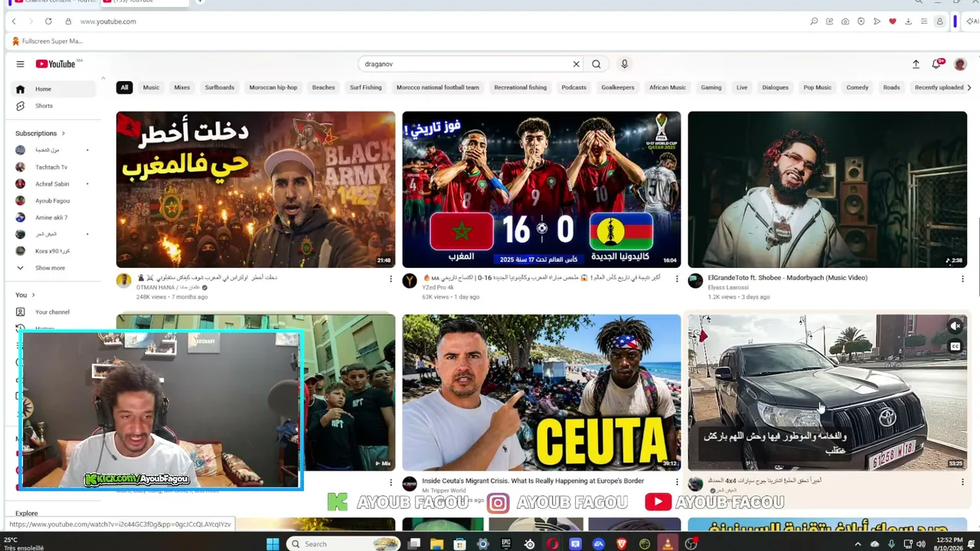Play the CEUTA video thumbnail

coord(541,393)
